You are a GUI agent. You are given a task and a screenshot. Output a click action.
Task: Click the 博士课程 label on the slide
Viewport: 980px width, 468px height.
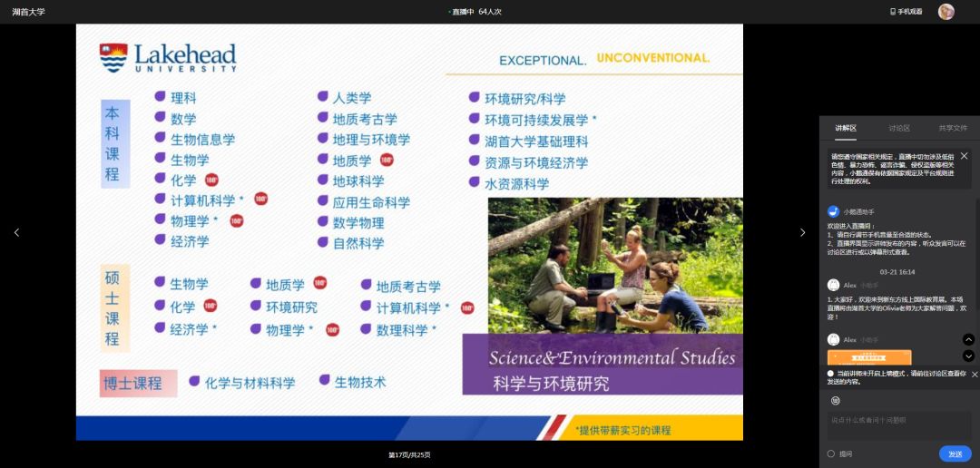coord(138,383)
